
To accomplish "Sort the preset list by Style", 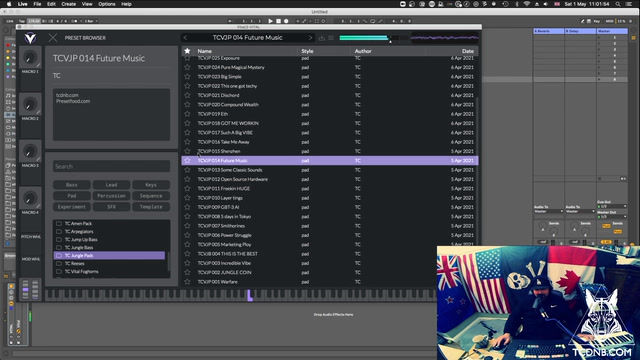I will click(307, 51).
